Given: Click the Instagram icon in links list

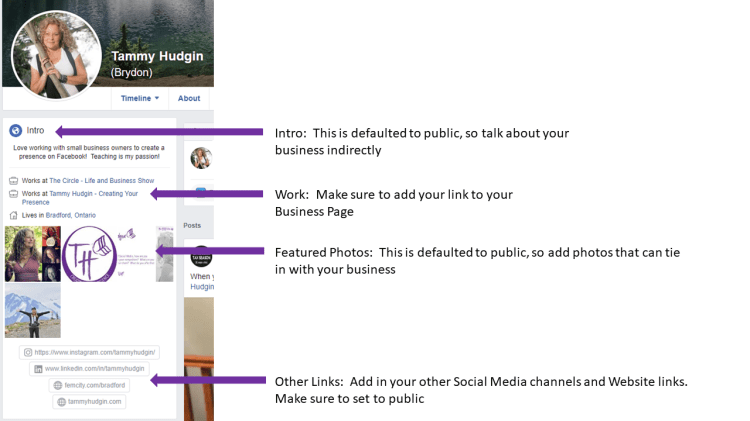Looking at the screenshot, I should (x=28, y=353).
